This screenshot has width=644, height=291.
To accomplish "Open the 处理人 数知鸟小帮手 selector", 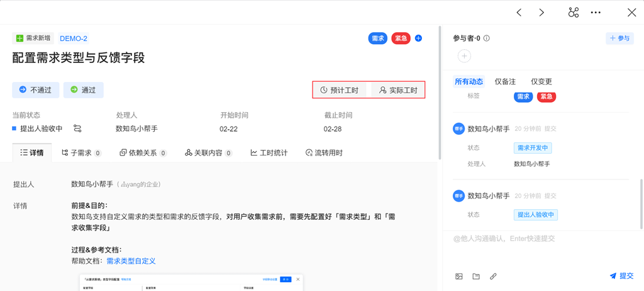I will pos(137,129).
